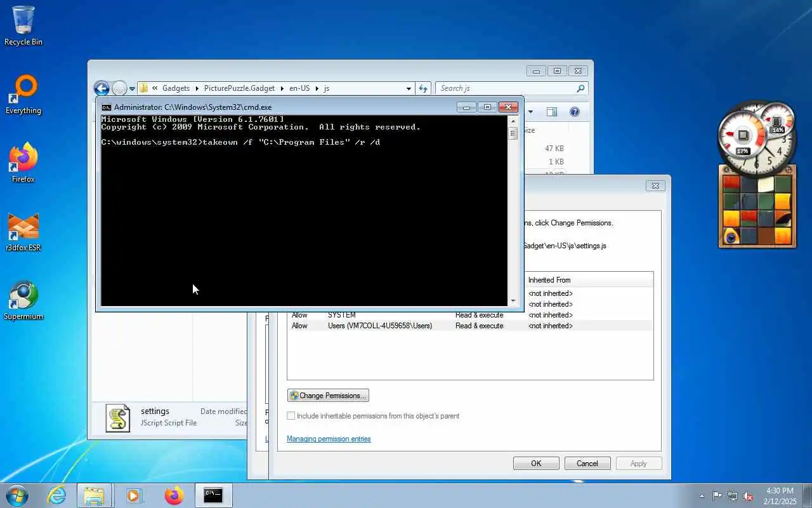Expand the arrow after en-US breadcrumb
The width and height of the screenshot is (812, 508).
tap(317, 88)
